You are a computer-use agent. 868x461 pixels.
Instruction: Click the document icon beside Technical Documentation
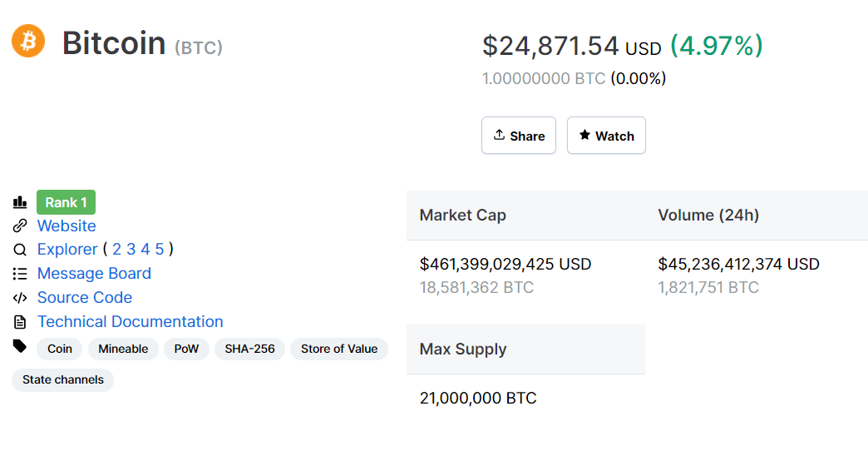pyautogui.click(x=20, y=322)
